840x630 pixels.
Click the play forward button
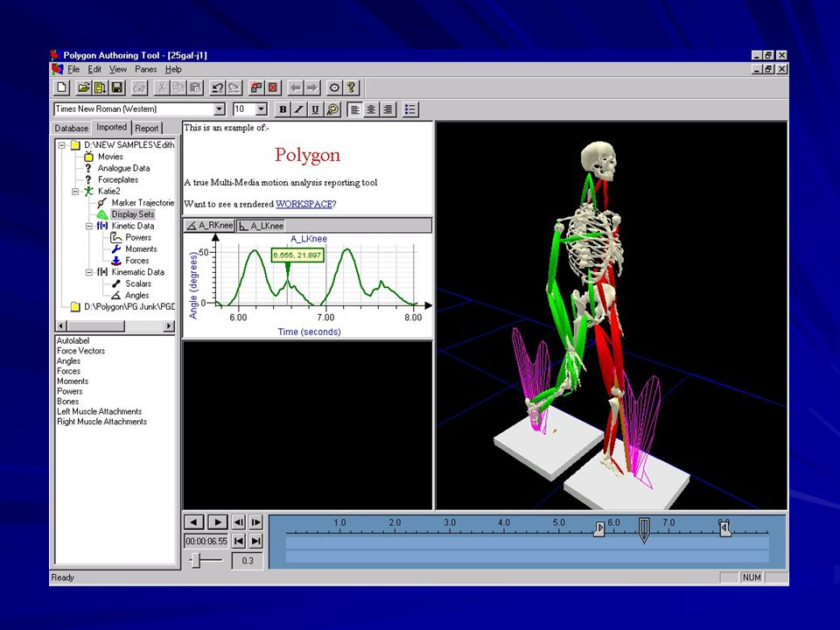tap(217, 522)
